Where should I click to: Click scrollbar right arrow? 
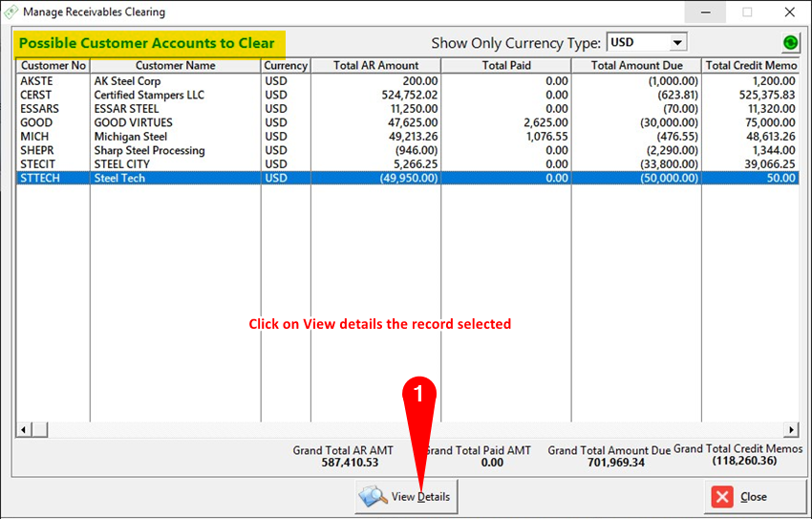791,429
